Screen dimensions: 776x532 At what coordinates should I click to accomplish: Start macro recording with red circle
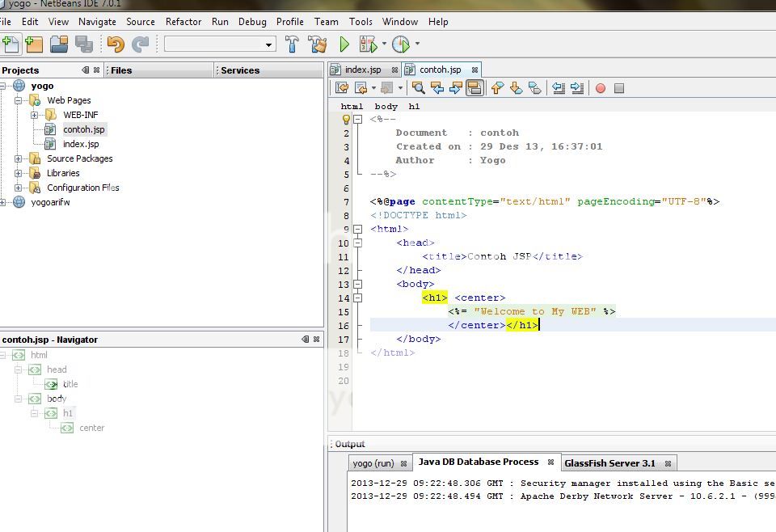[x=600, y=88]
